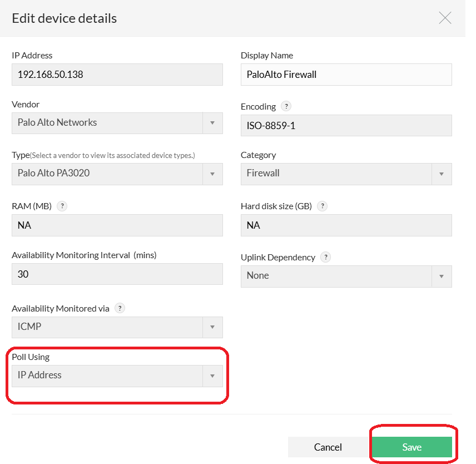Click into the Display Name field
Viewport: 476px width, 464px height.
coord(346,75)
